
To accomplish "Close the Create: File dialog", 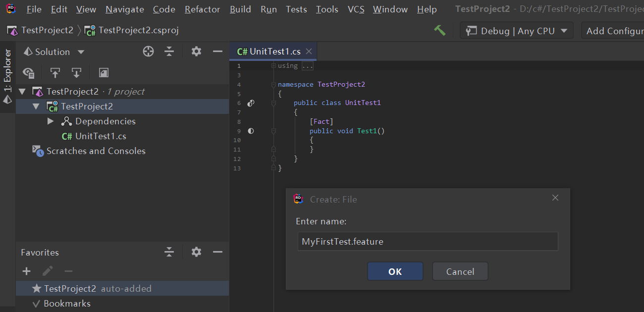I will pyautogui.click(x=555, y=198).
